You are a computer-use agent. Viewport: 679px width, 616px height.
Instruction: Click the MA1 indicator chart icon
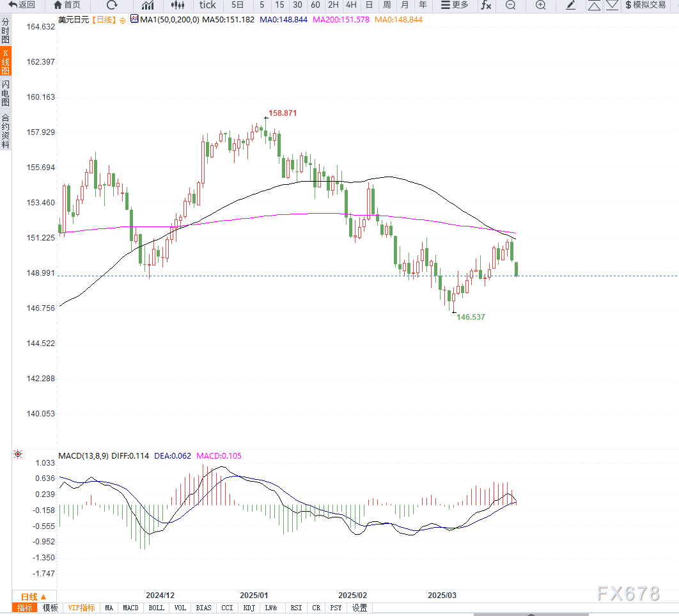[134, 19]
